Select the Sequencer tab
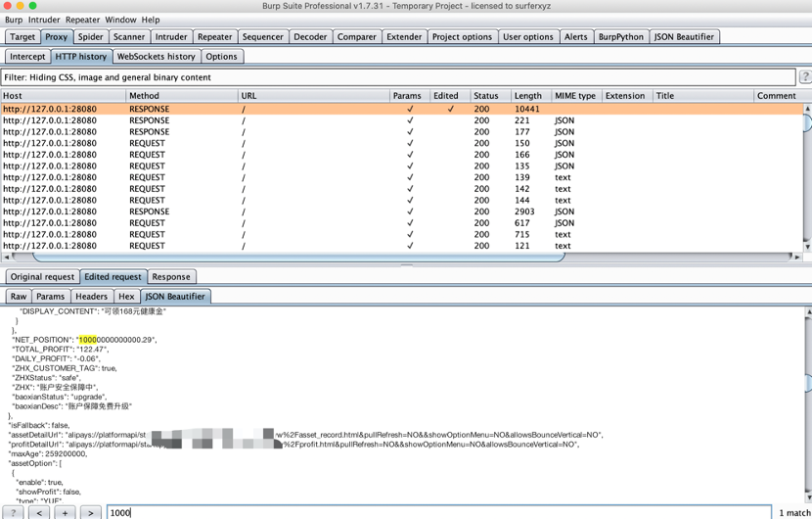This screenshot has width=812, height=519. pyautogui.click(x=262, y=37)
